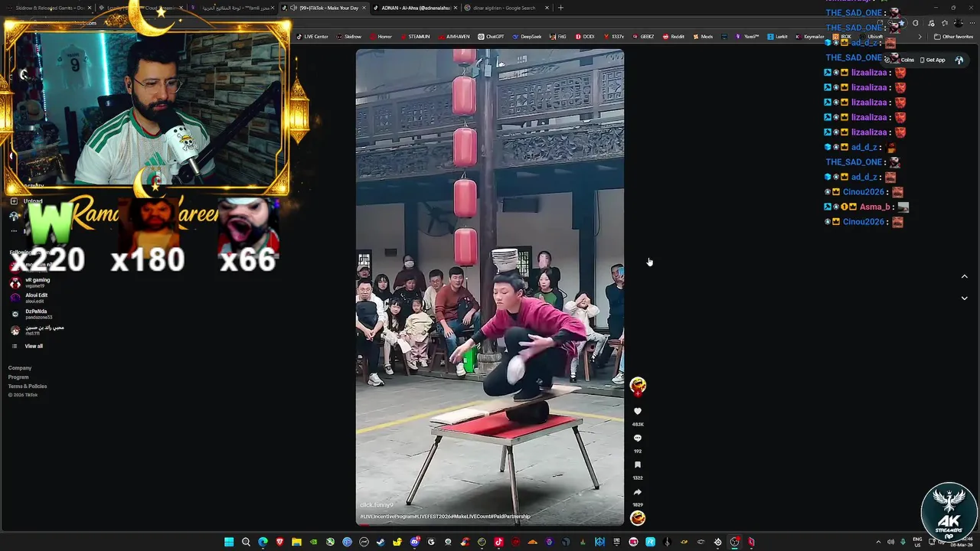
Task: Open the click.funny9 creator name link
Action: pyautogui.click(x=377, y=505)
